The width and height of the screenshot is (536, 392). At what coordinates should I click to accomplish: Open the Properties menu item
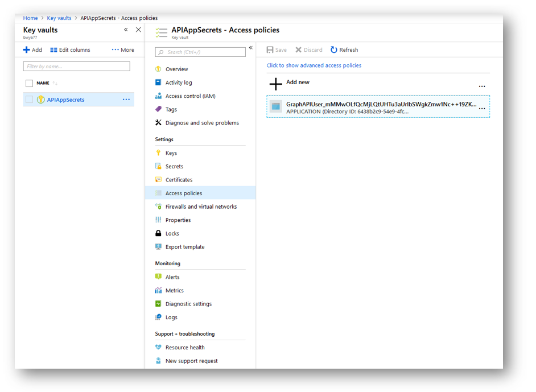[x=178, y=220]
